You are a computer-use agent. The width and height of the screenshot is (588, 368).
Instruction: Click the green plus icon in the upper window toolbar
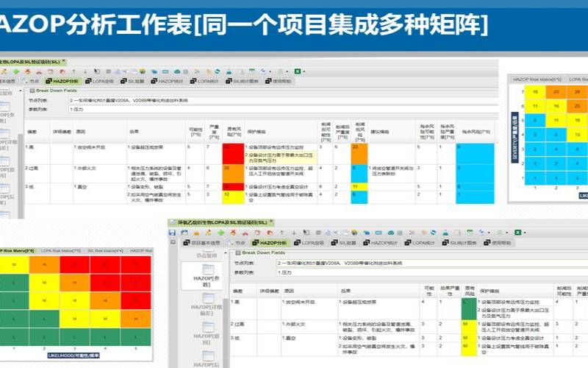(x=16, y=71)
